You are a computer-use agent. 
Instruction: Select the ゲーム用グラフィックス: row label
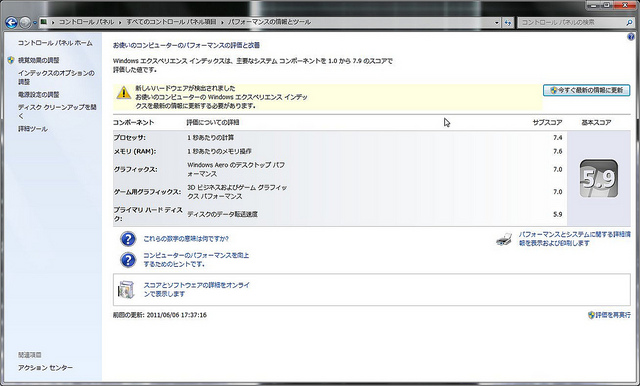tap(147, 192)
